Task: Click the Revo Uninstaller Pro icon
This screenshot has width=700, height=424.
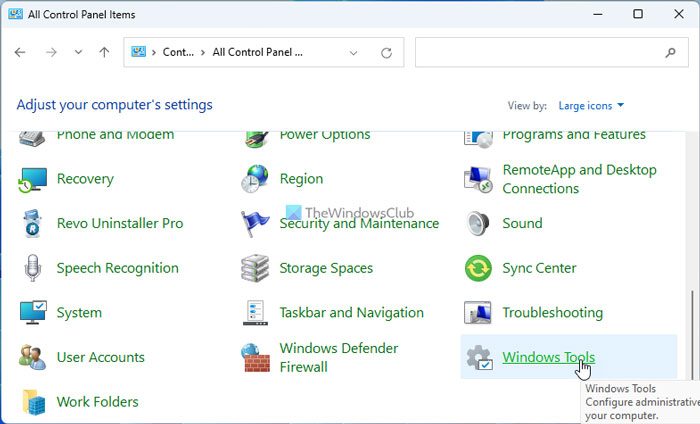Action: tap(33, 224)
